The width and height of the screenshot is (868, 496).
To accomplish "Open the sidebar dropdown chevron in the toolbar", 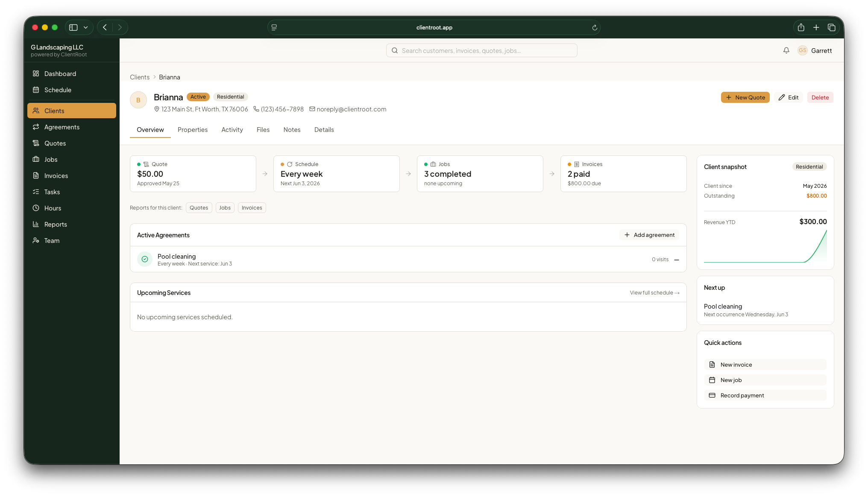I will (86, 27).
